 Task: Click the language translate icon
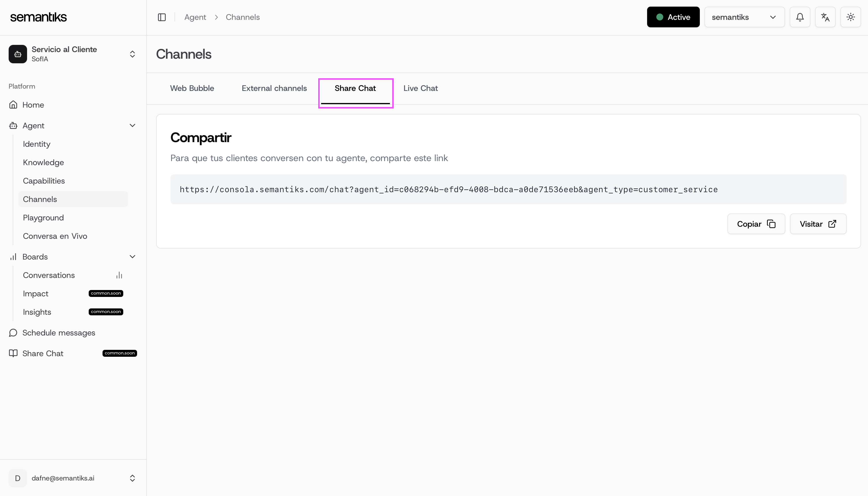tap(825, 17)
